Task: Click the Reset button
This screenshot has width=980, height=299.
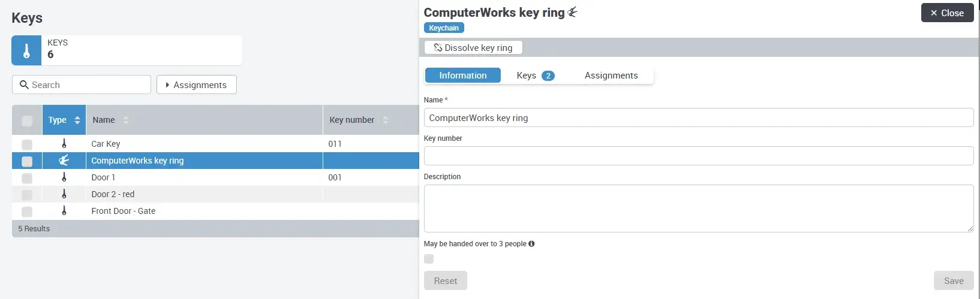Action: point(446,280)
